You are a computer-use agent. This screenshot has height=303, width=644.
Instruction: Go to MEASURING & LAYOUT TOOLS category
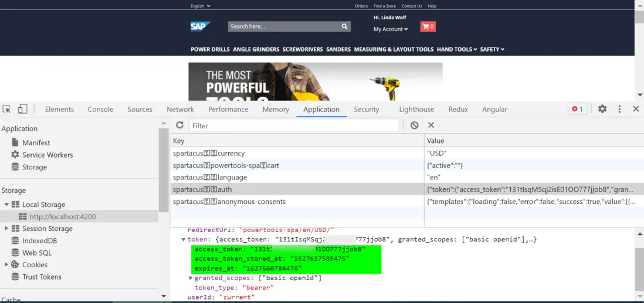pos(394,49)
